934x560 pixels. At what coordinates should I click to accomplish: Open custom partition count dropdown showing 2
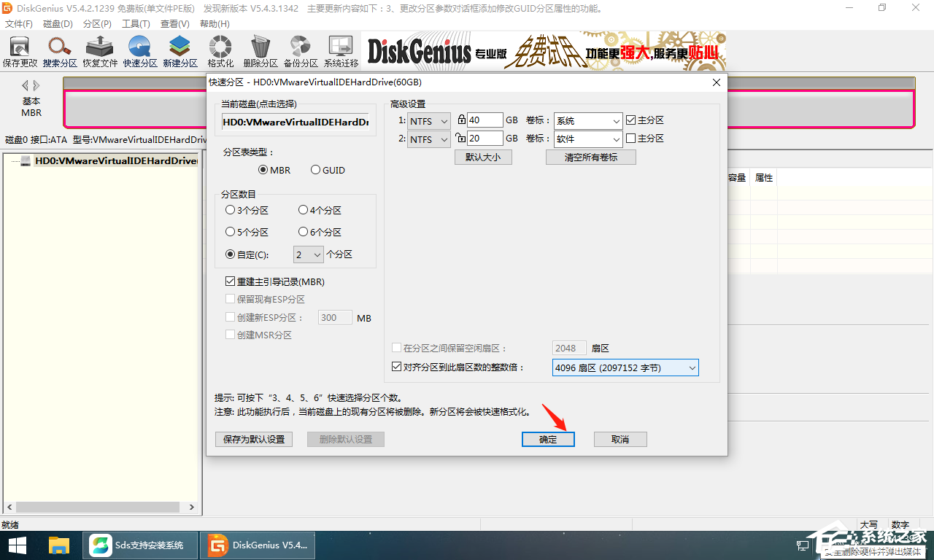click(309, 254)
